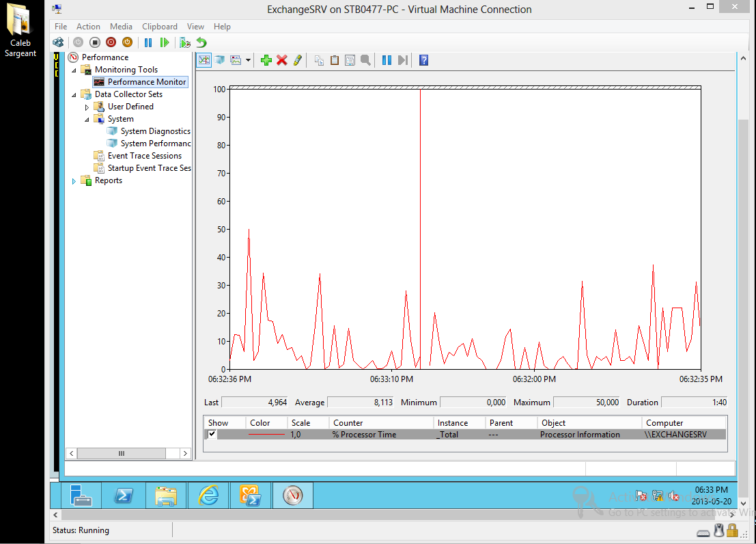Viewport: 756px width, 544px height.
Task: Select System Diagnostics collector set
Action: [x=155, y=131]
